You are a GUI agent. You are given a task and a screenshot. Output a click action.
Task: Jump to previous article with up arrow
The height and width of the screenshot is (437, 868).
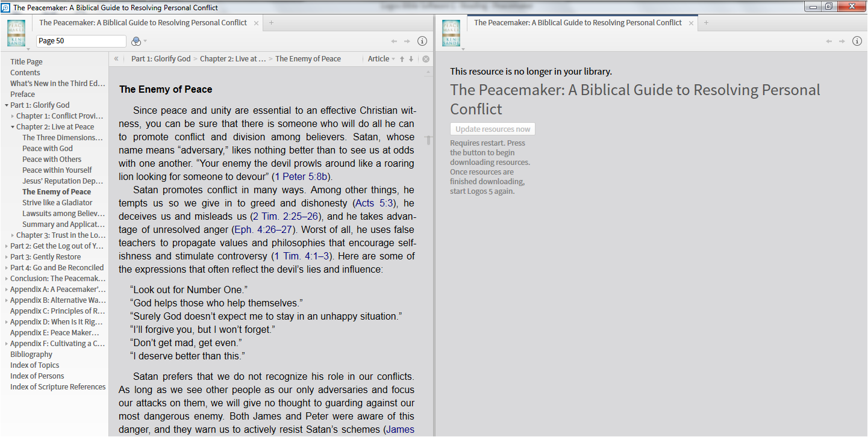402,59
